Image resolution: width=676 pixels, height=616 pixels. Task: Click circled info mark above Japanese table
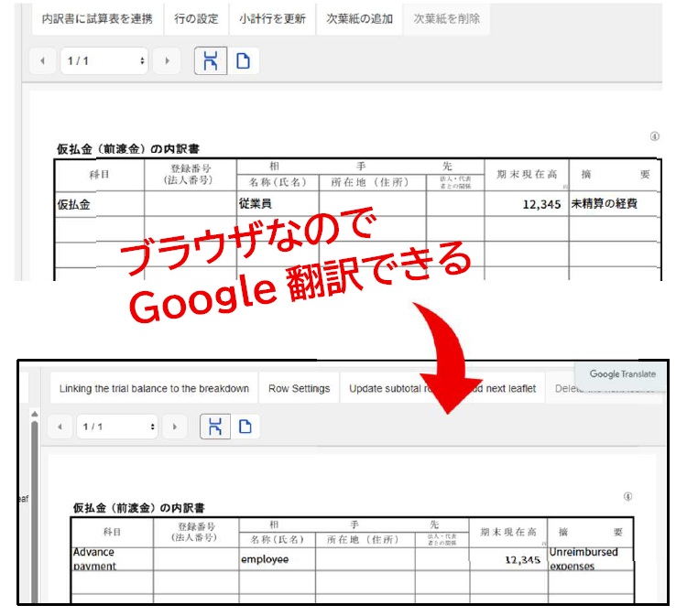654,135
